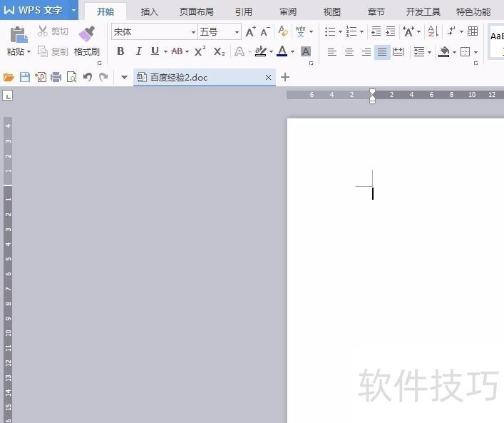Click the Paste clipboard icon
This screenshot has height=423, width=504.
[x=19, y=34]
